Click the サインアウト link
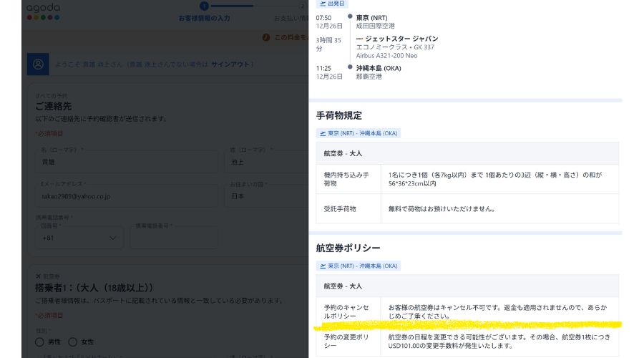Screen dimensions: 644x358 230,64
